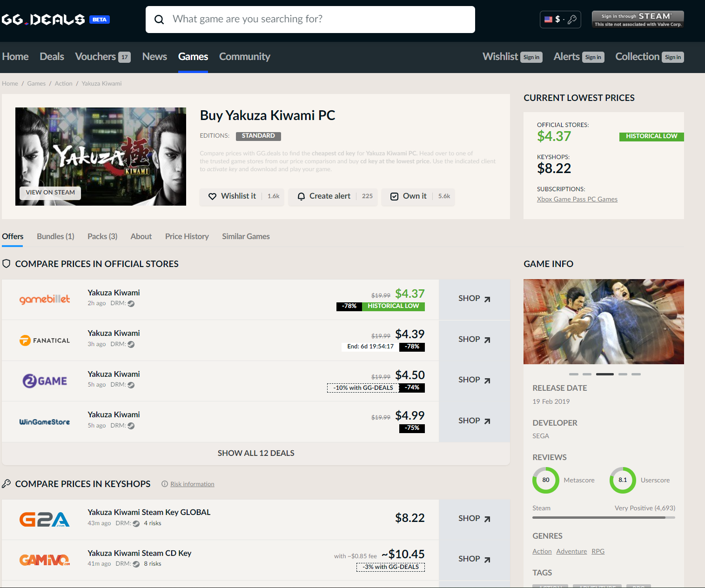The width and height of the screenshot is (705, 588).
Task: Click VIEW ON STEAM on cover image
Action: pyautogui.click(x=50, y=193)
